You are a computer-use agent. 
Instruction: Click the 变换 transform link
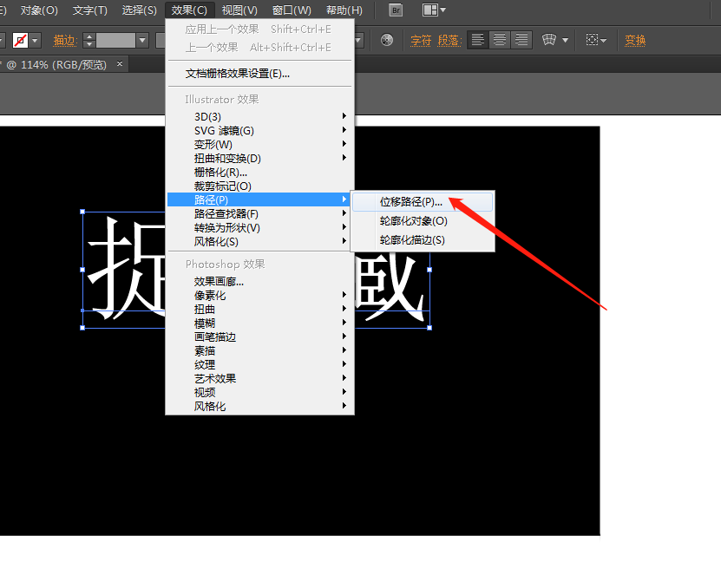pyautogui.click(x=635, y=40)
